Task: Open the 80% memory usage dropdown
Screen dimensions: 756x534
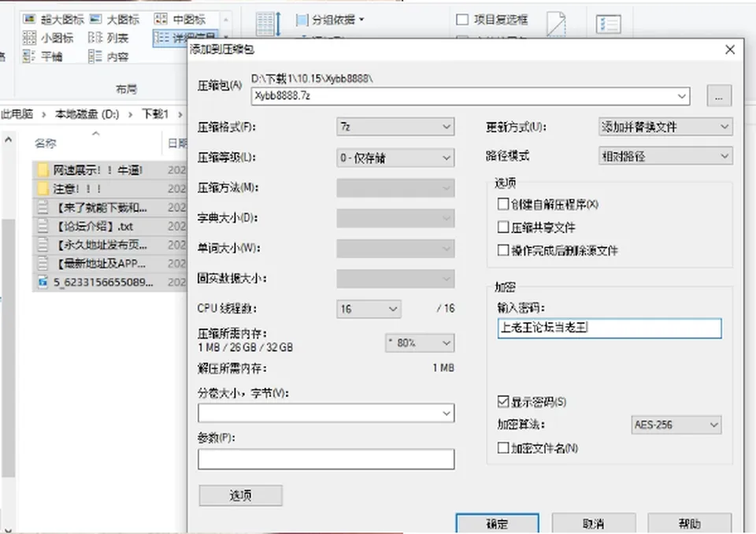Action: (x=420, y=343)
